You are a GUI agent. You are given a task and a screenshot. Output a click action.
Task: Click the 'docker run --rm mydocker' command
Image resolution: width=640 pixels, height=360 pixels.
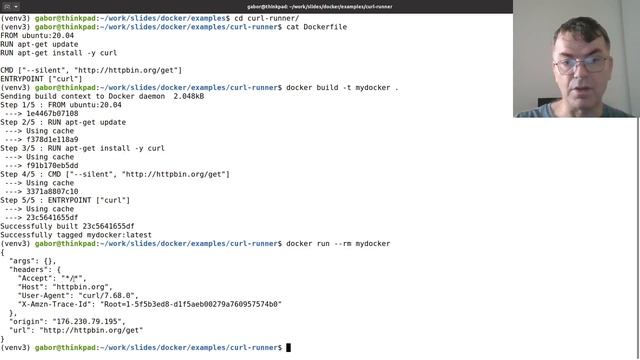338,244
